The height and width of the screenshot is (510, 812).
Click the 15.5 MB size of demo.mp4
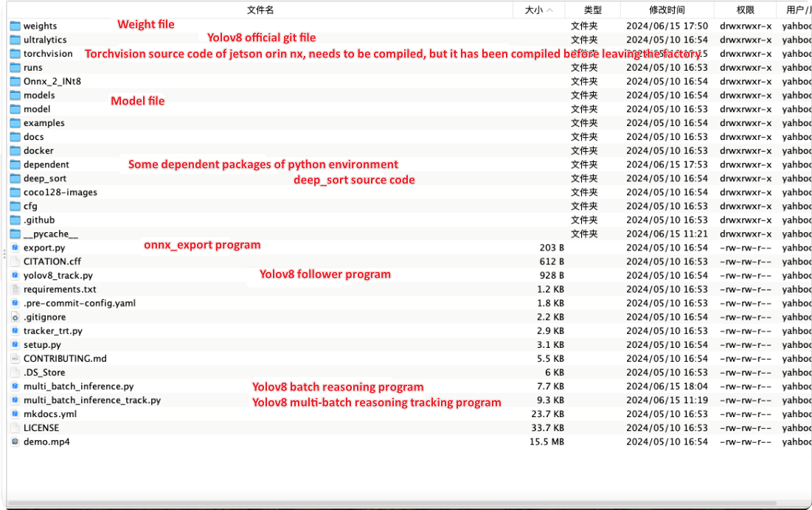pyautogui.click(x=546, y=441)
